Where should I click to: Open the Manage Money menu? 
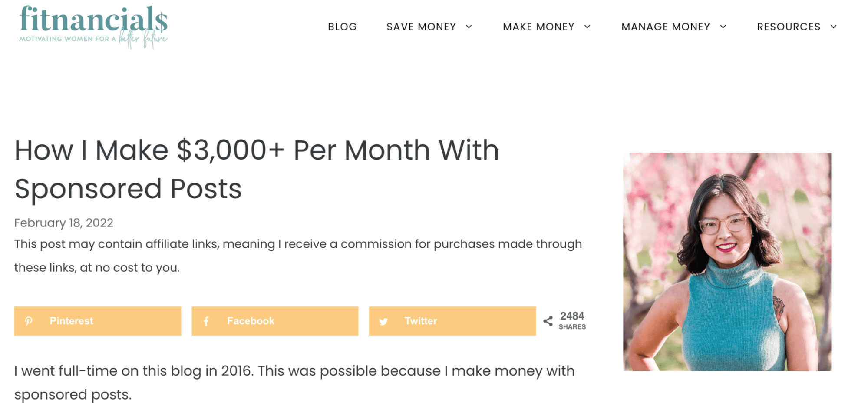pos(666,27)
